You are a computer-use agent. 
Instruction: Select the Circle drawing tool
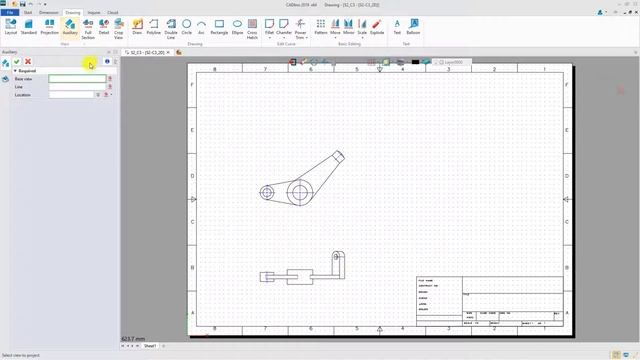(x=187, y=27)
